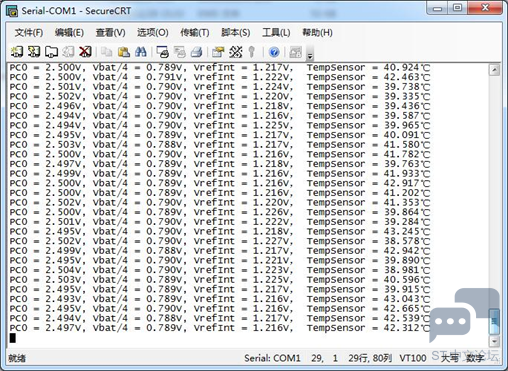Image resolution: width=508 pixels, height=371 pixels.
Task: Click the Copy toolbar icon
Action: pos(107,52)
